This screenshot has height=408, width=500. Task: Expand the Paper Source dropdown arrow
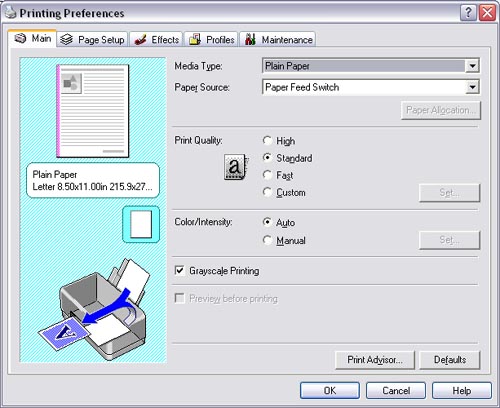coord(472,87)
